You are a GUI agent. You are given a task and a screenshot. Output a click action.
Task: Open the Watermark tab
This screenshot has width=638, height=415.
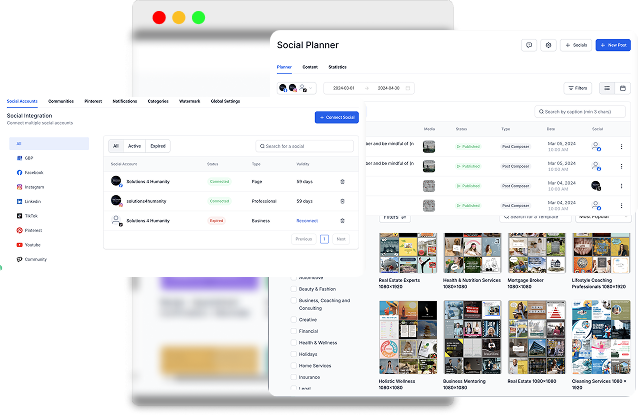pyautogui.click(x=190, y=101)
